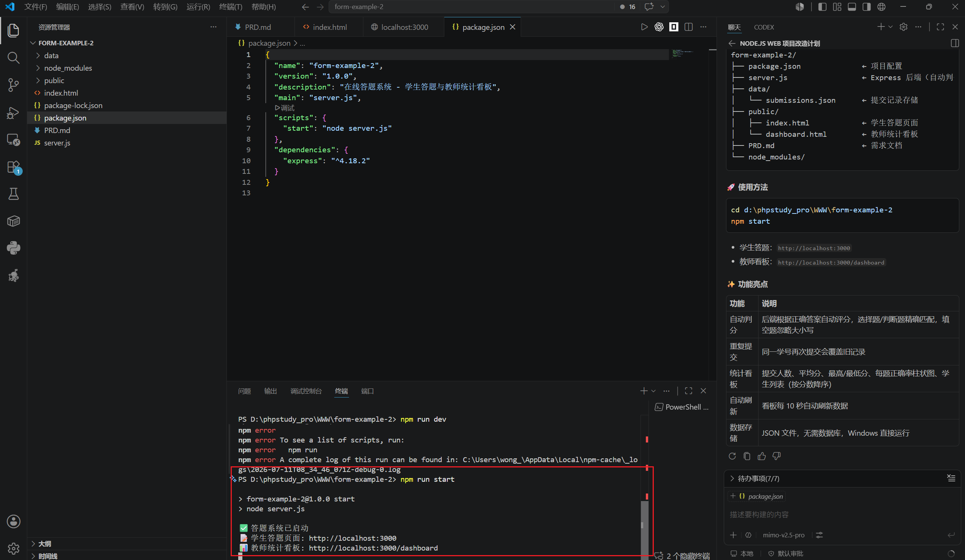
Task: Give the response a thumbs down
Action: click(777, 456)
